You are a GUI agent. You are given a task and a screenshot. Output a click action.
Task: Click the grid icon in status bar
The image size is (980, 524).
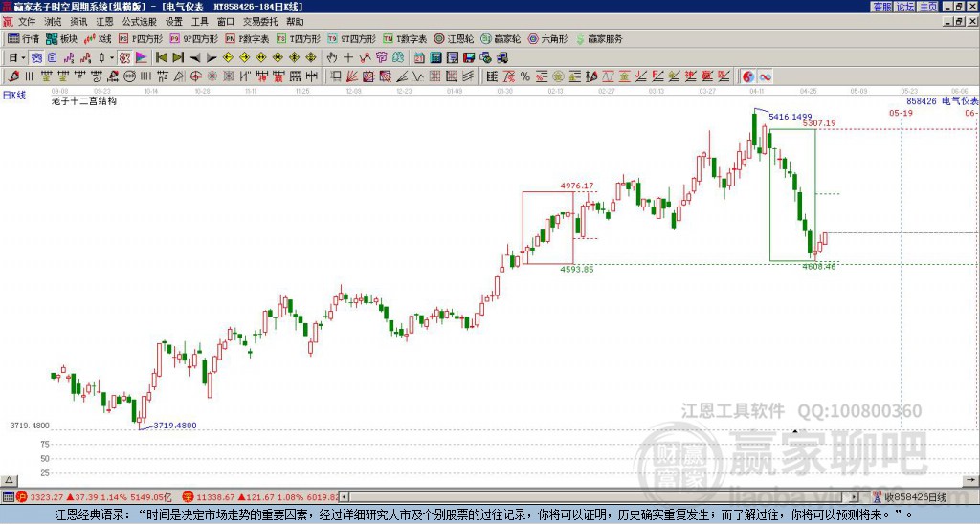[x=8, y=497]
